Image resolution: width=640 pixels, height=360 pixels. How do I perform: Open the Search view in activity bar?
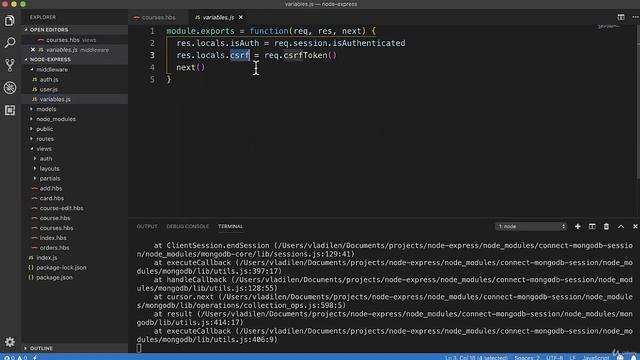tap(10, 42)
